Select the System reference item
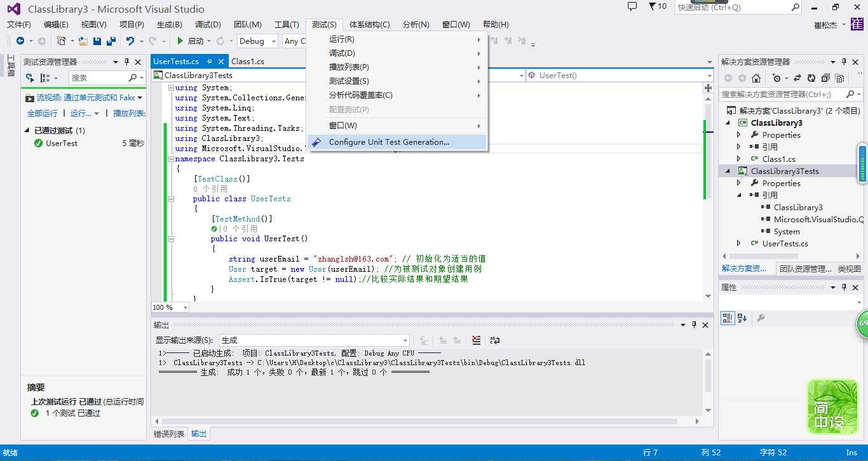Viewport: 868px width, 461px height. (x=787, y=231)
